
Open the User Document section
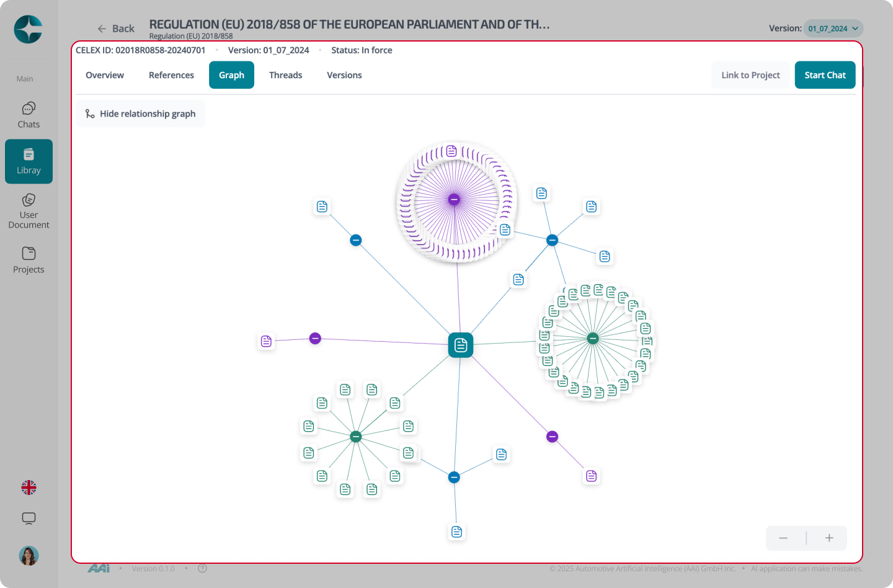pos(29,211)
